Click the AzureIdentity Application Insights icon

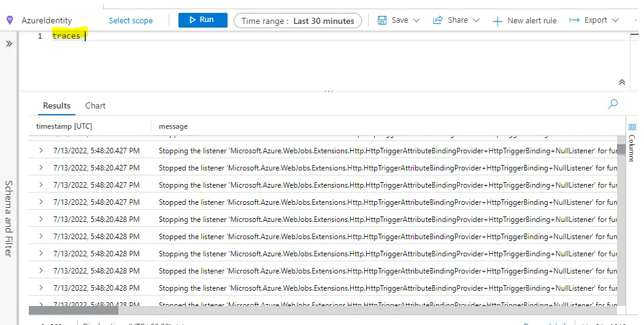click(x=10, y=20)
